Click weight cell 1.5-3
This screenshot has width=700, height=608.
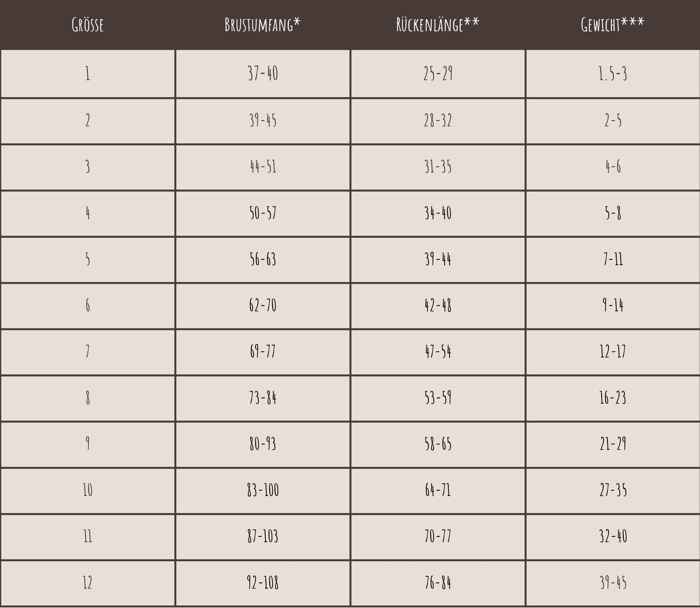pyautogui.click(x=613, y=74)
